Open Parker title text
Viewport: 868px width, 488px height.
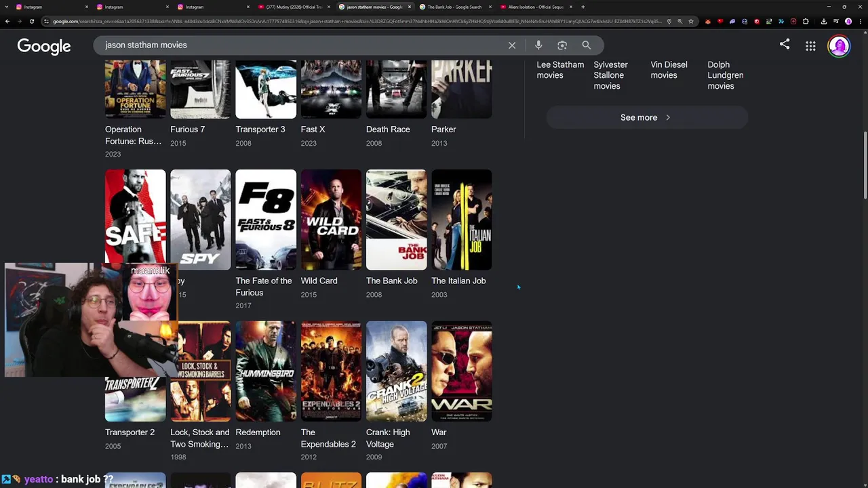point(443,129)
